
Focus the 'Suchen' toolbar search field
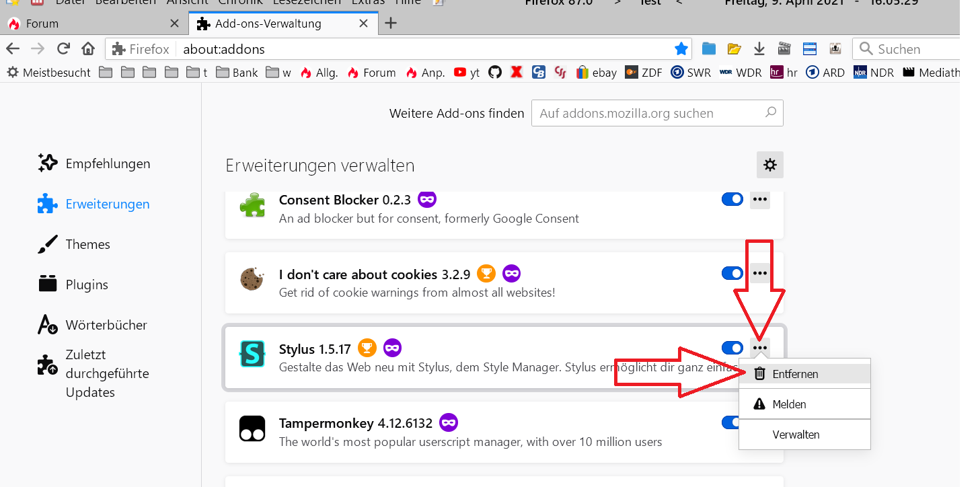[907, 48]
